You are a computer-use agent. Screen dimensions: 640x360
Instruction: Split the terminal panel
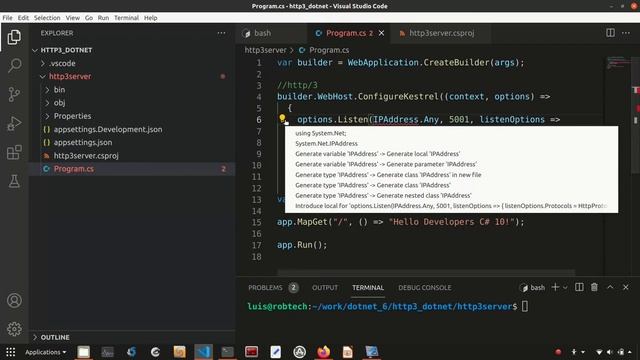coord(579,287)
